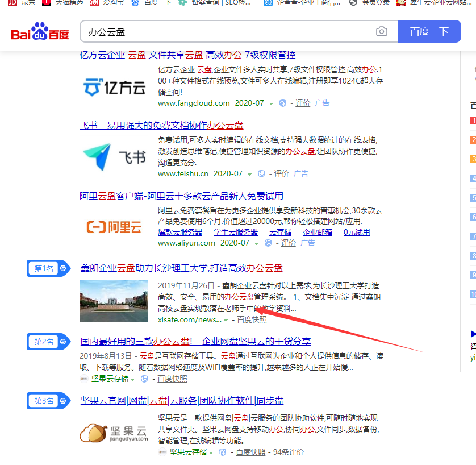
Task: Click the 阿里云 logo image
Action: [114, 227]
